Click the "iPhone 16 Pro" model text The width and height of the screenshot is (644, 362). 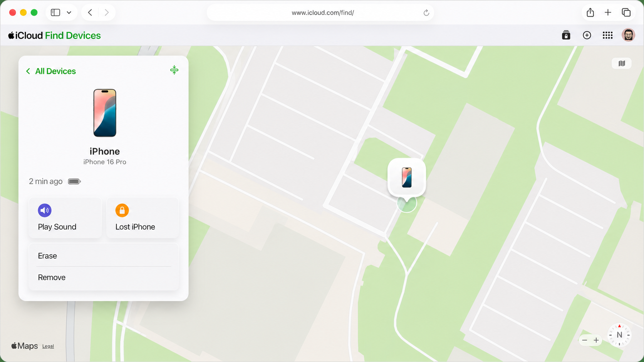point(105,162)
